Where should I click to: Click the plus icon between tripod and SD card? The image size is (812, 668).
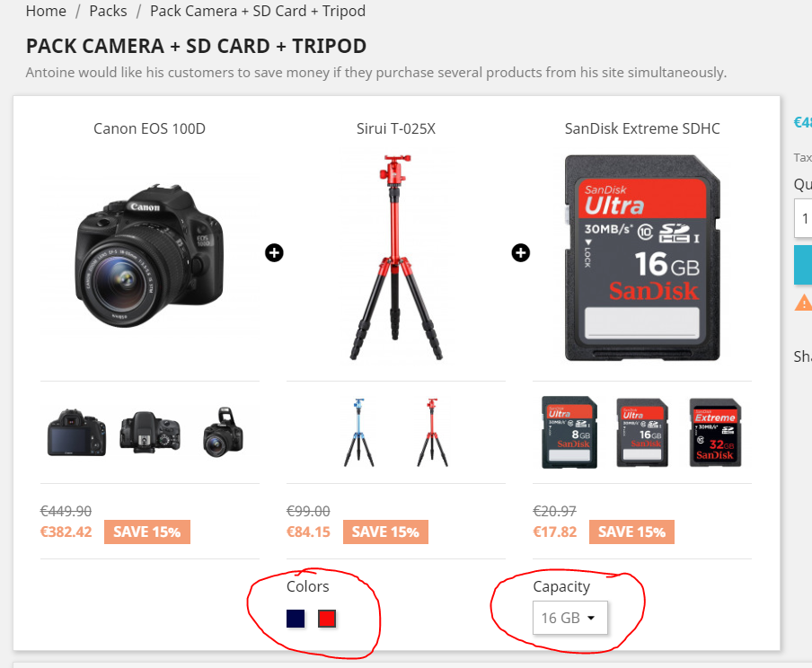[520, 252]
